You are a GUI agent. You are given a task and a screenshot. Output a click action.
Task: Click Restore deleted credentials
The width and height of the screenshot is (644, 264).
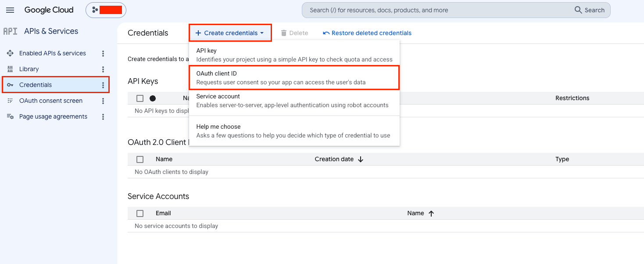coord(367,33)
